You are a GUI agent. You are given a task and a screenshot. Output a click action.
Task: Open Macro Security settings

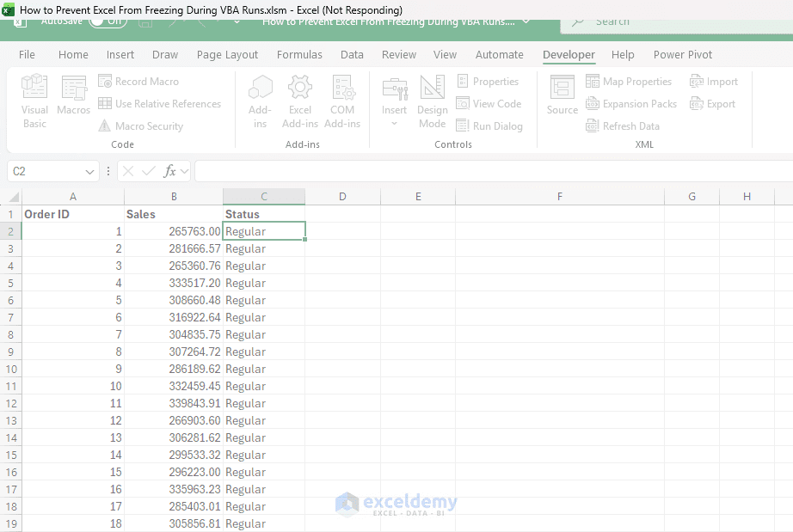140,125
